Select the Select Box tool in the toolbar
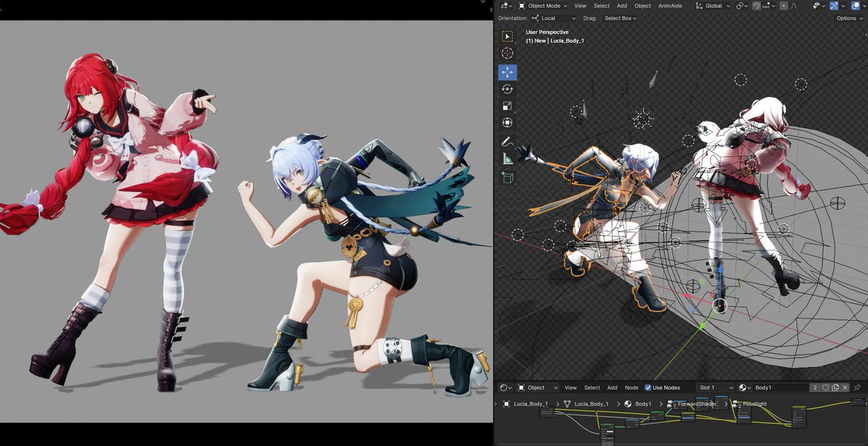868x446 pixels. 507,36
